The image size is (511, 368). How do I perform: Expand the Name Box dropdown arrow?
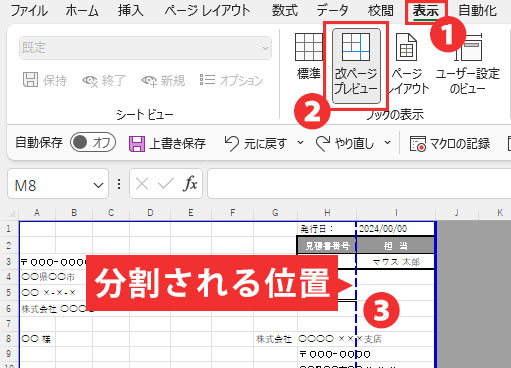tap(98, 185)
